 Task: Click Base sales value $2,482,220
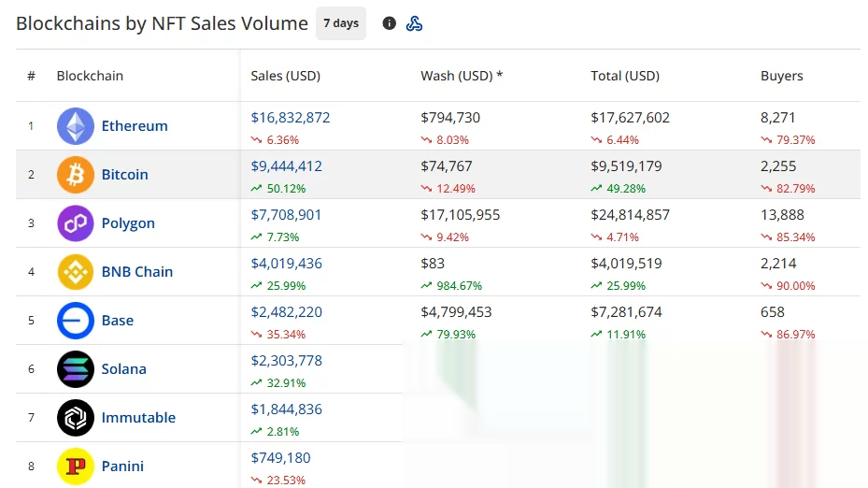point(286,312)
